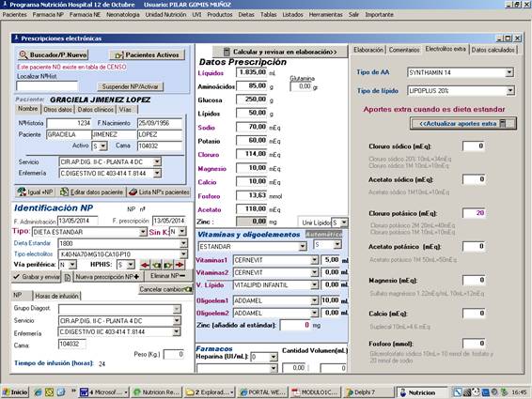The width and height of the screenshot is (532, 399).
Task: Switch to Nutricion Re... taskbar item
Action: coord(157,392)
